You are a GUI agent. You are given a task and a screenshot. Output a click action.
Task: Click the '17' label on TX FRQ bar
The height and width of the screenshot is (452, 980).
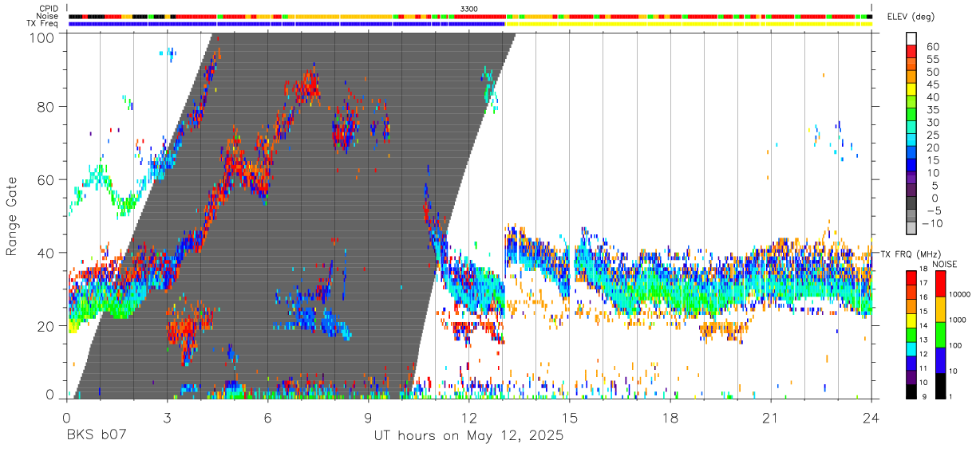[x=925, y=283]
